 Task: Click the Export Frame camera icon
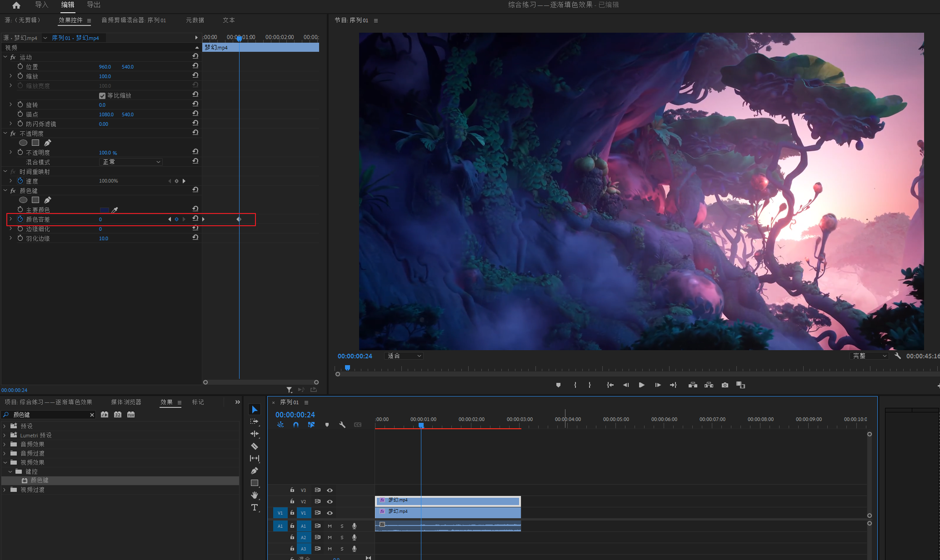point(725,385)
